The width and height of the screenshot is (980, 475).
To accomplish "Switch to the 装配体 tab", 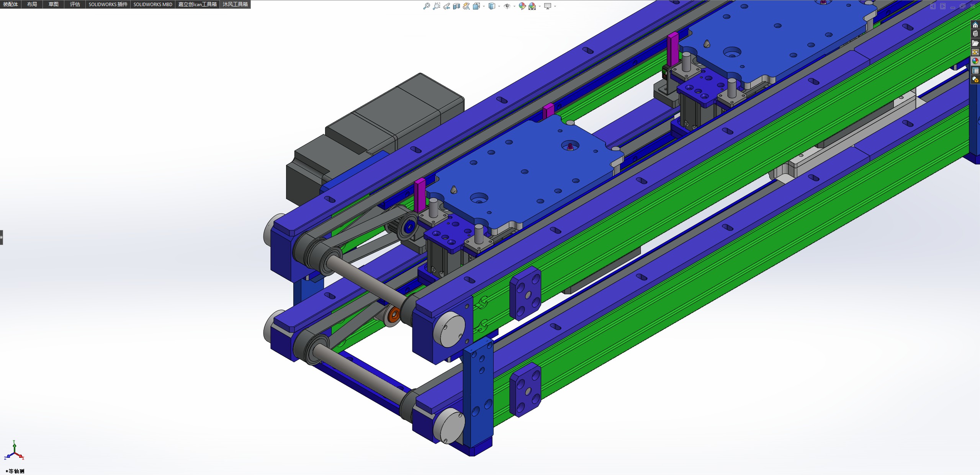I will (10, 4).
